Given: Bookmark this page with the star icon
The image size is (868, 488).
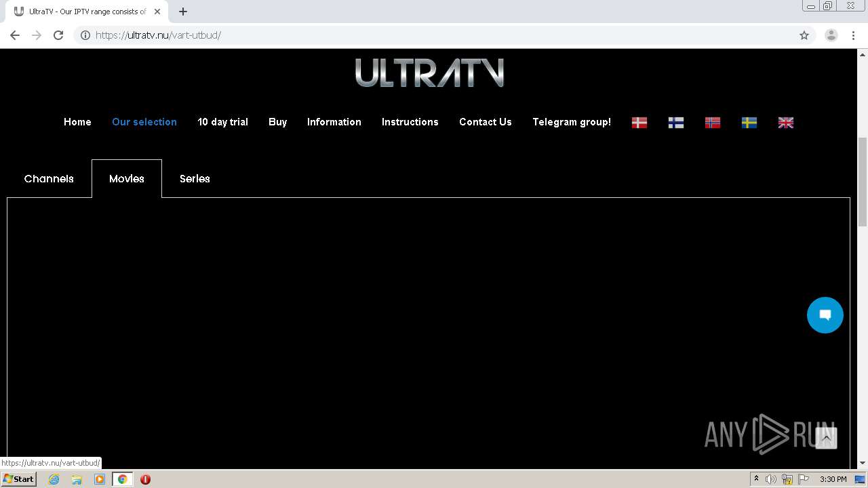Looking at the screenshot, I should point(804,35).
